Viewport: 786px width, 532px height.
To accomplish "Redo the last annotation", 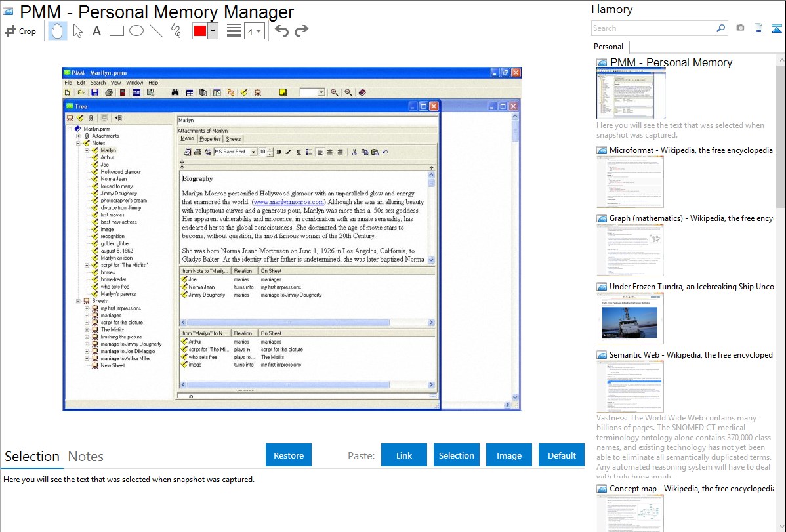I will pyautogui.click(x=301, y=31).
